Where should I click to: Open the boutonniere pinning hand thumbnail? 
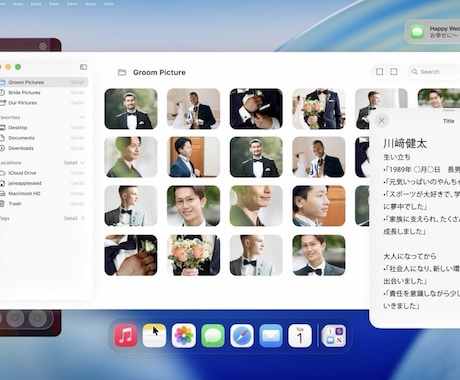(x=131, y=255)
